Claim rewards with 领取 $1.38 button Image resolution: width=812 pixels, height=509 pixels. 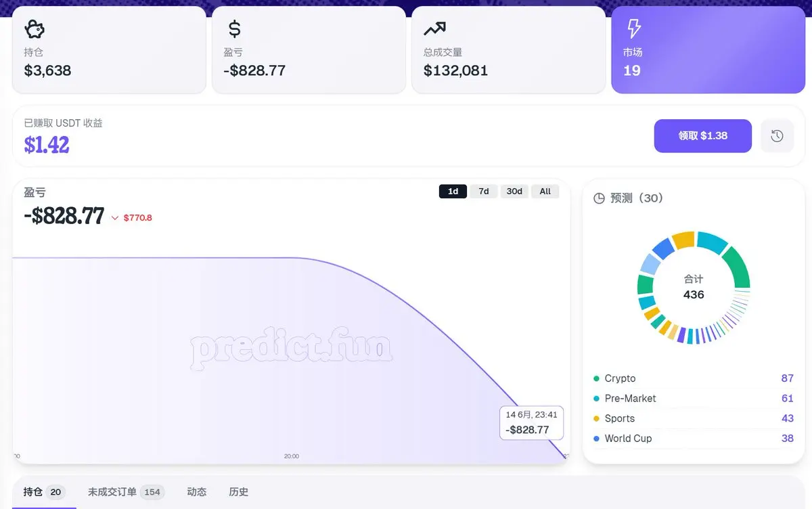pos(702,136)
